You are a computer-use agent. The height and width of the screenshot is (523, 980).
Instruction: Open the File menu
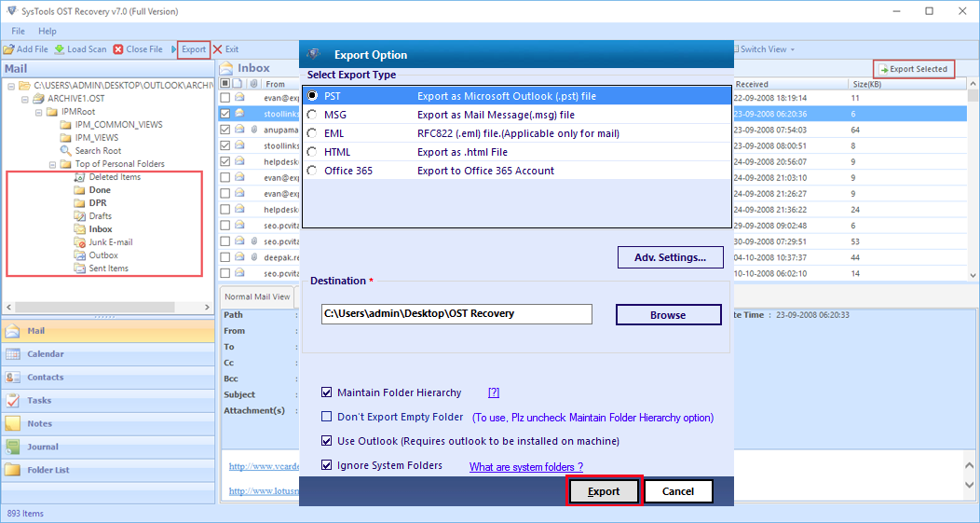[x=18, y=31]
